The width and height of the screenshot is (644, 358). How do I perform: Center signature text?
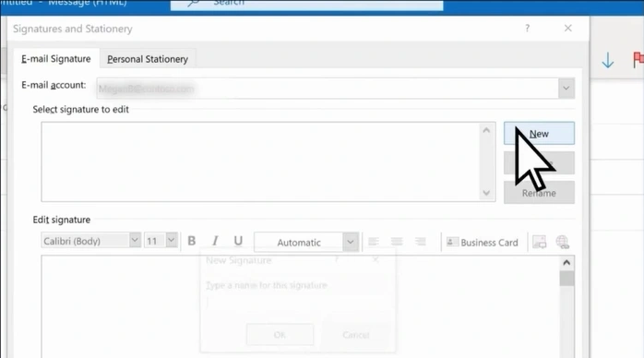pyautogui.click(x=397, y=242)
